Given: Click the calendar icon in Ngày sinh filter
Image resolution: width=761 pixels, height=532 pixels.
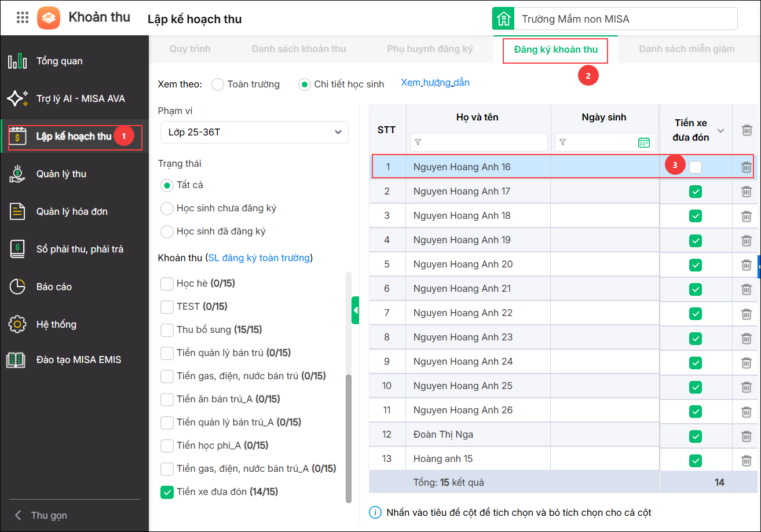Looking at the screenshot, I should [x=643, y=142].
